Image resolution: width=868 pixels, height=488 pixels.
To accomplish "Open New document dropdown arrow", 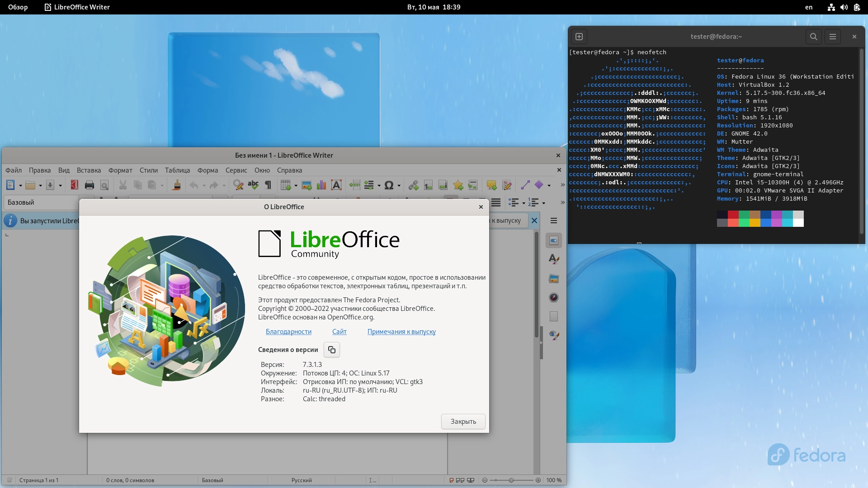I will tap(20, 186).
